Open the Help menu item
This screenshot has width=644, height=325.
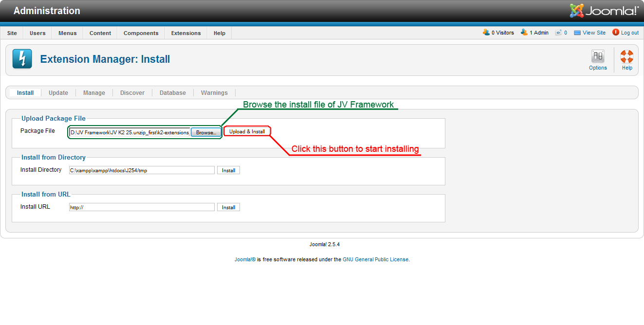(x=220, y=33)
